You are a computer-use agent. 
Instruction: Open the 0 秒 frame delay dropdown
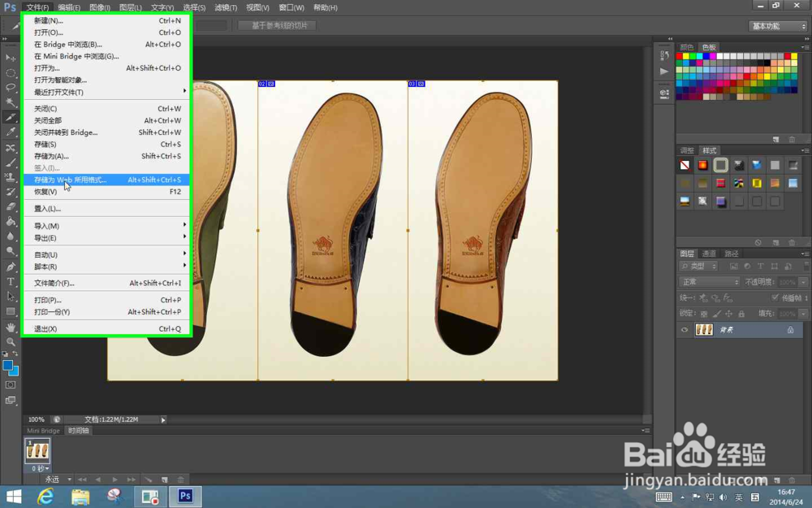click(40, 469)
